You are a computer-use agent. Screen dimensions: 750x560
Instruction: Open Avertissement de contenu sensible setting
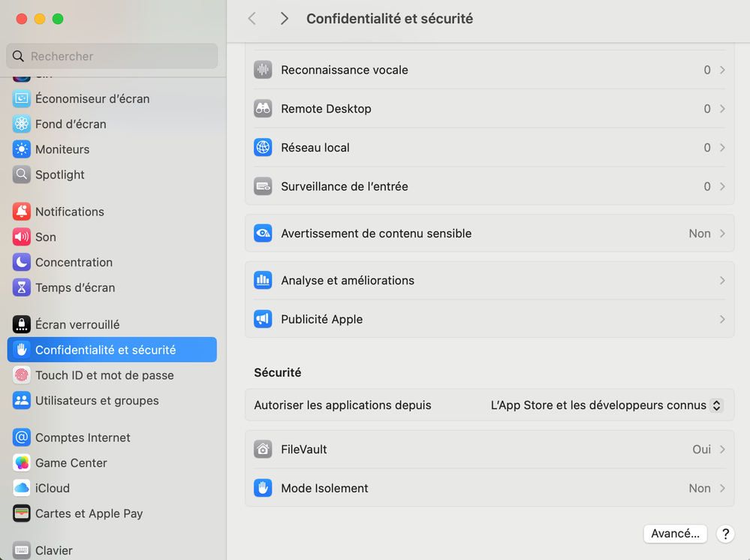pos(489,233)
